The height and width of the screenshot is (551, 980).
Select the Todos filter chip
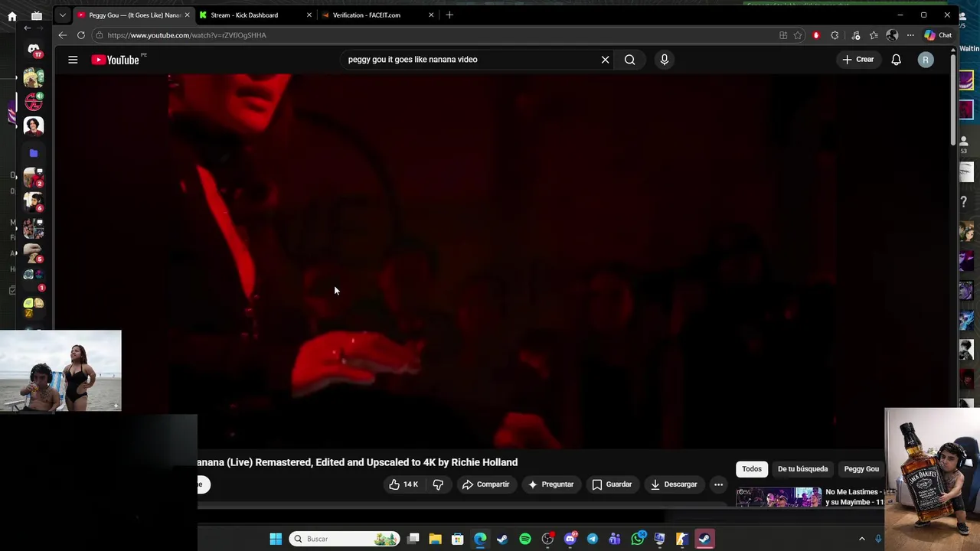[752, 469]
